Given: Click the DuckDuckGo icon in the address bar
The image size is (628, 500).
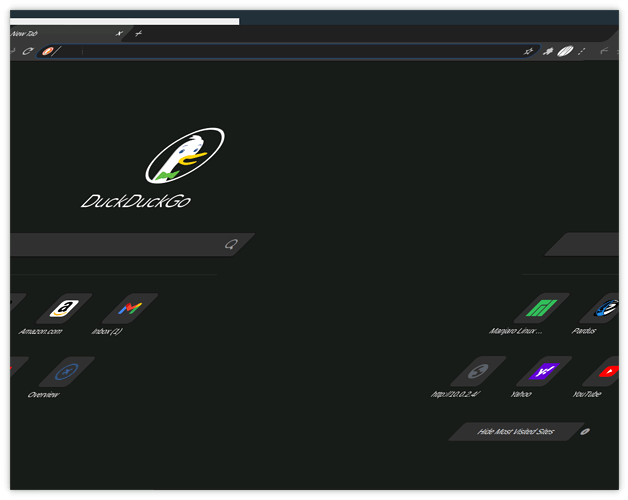Looking at the screenshot, I should coord(47,51).
